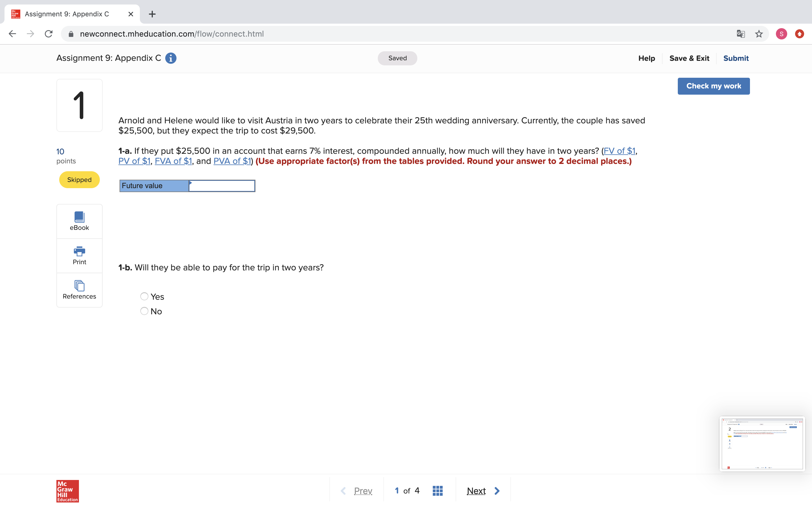The width and height of the screenshot is (812, 507).
Task: Click the assignment info icon
Action: point(171,58)
